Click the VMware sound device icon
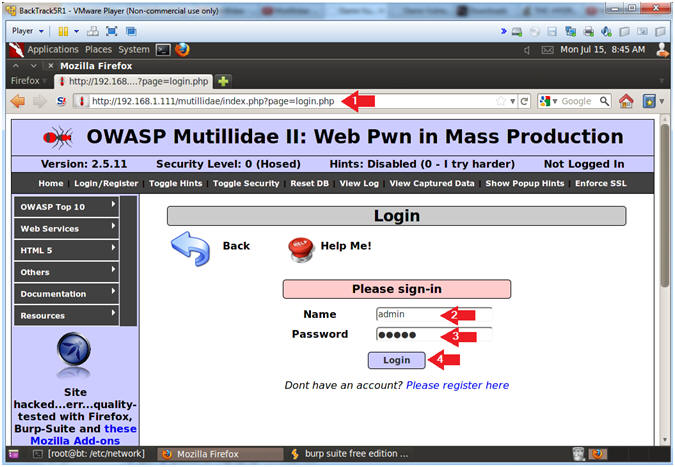The height and width of the screenshot is (467, 675). [606, 31]
